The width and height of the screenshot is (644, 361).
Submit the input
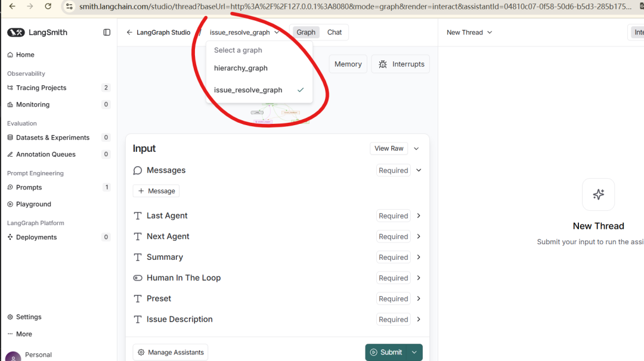[x=386, y=352]
